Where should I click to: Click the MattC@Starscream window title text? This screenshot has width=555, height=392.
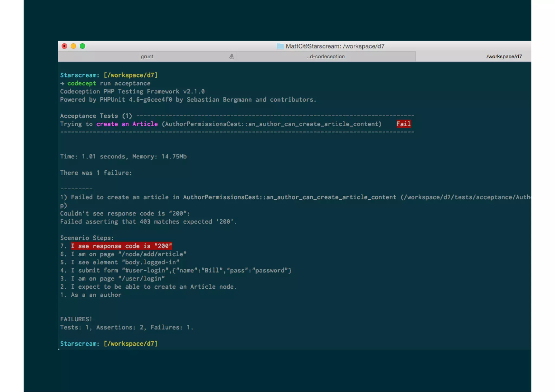click(335, 46)
